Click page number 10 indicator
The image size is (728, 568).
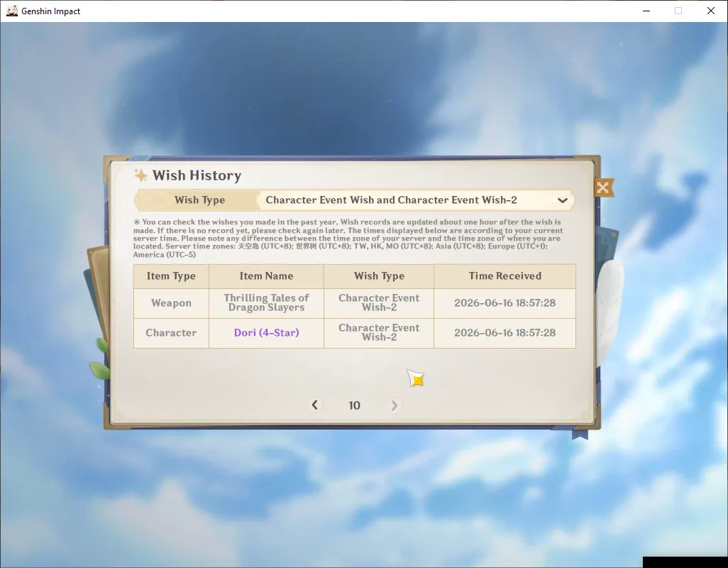354,405
